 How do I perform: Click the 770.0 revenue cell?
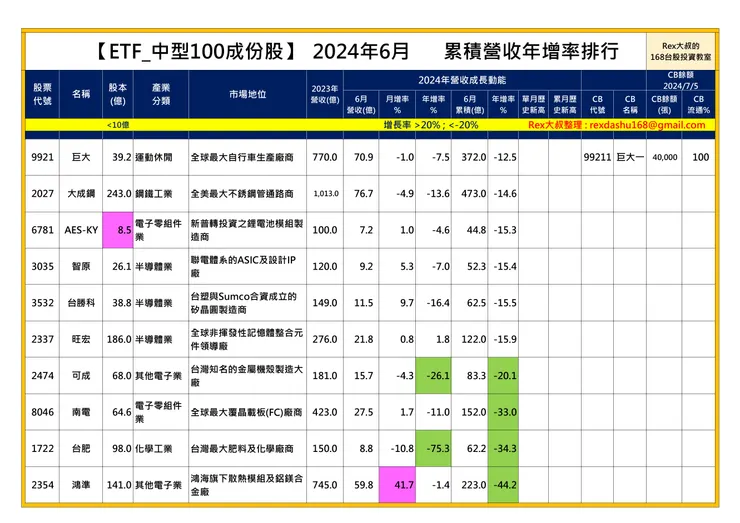tap(325, 157)
